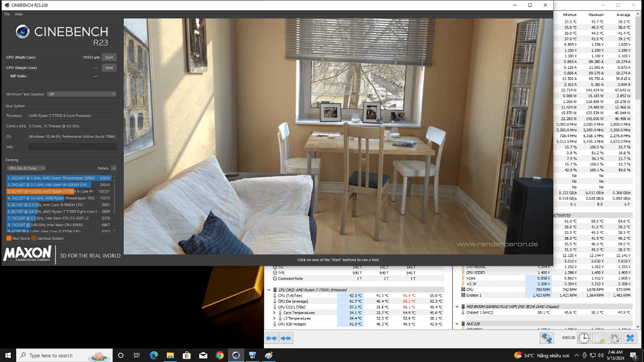Select the CPU VDDIO voltage row

pyautogui.click(x=546, y=272)
